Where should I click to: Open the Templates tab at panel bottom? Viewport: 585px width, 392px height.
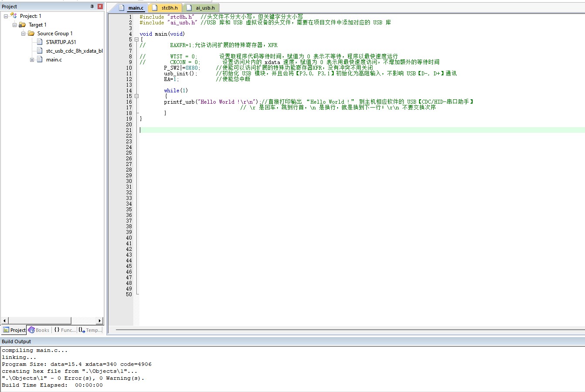[91, 330]
